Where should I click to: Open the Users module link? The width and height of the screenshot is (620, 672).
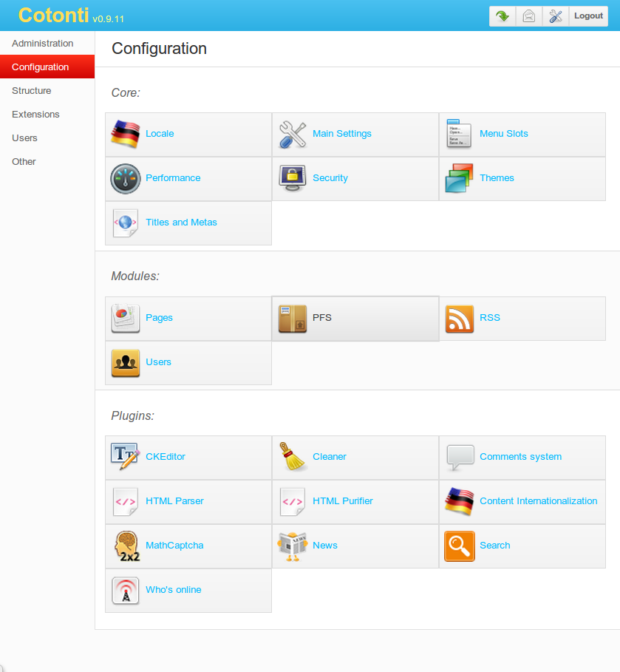159,362
